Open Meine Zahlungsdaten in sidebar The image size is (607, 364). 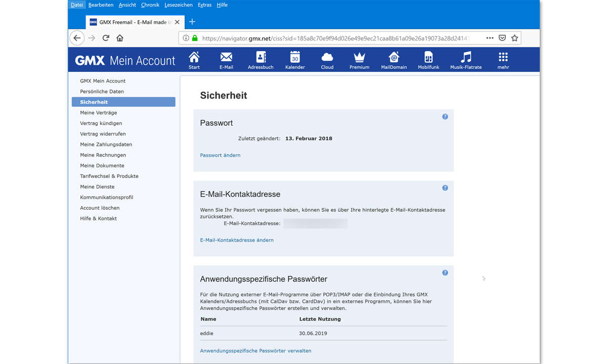[x=106, y=145]
